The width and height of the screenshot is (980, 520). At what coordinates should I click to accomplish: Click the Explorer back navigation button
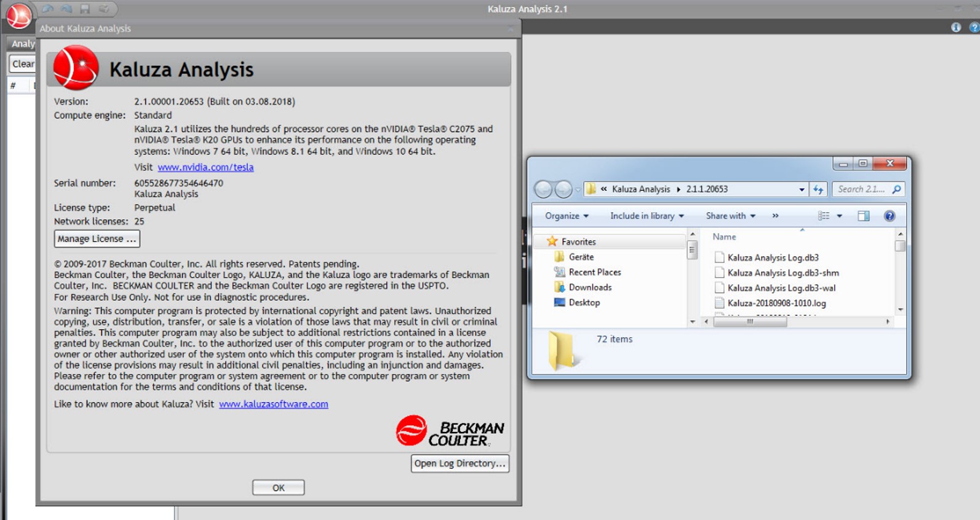point(543,189)
